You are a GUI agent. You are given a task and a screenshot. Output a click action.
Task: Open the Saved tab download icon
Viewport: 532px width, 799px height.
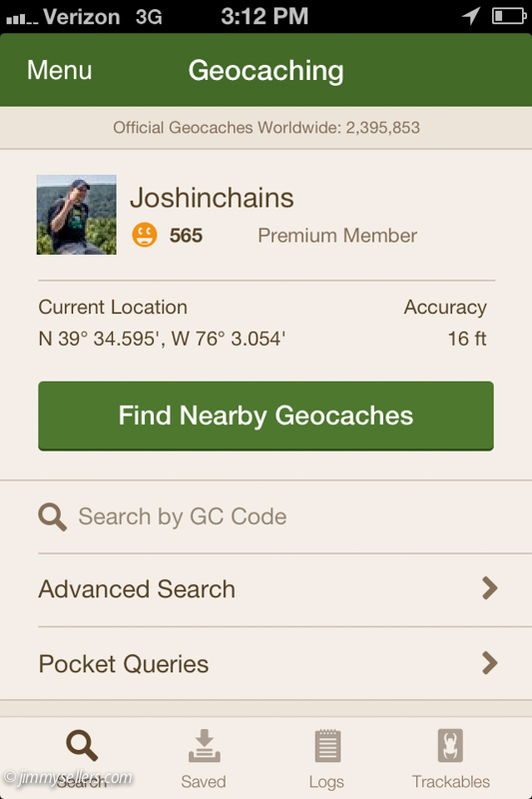pos(205,745)
